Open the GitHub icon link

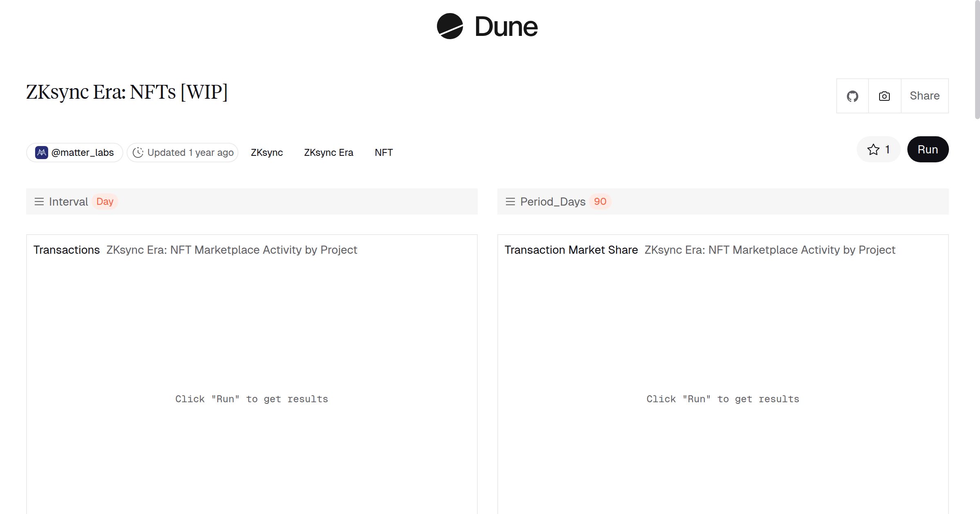tap(852, 96)
